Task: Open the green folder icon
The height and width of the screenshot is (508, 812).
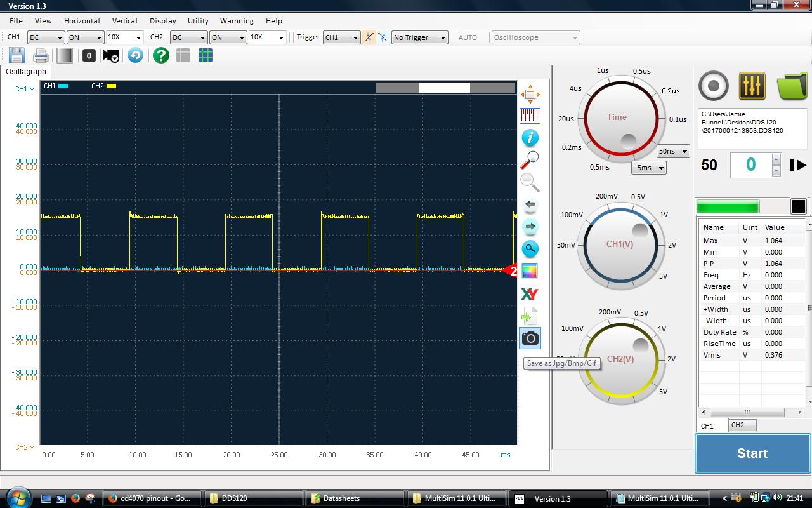Action: [x=791, y=86]
